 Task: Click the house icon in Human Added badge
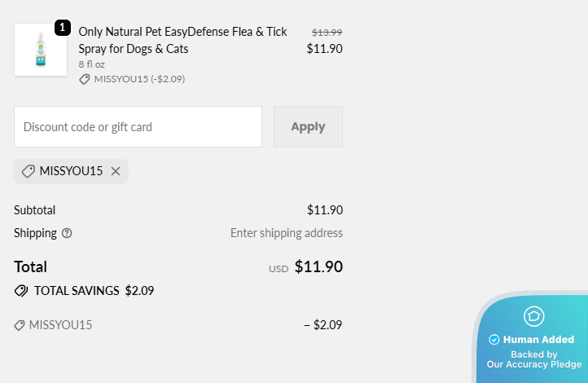533,316
